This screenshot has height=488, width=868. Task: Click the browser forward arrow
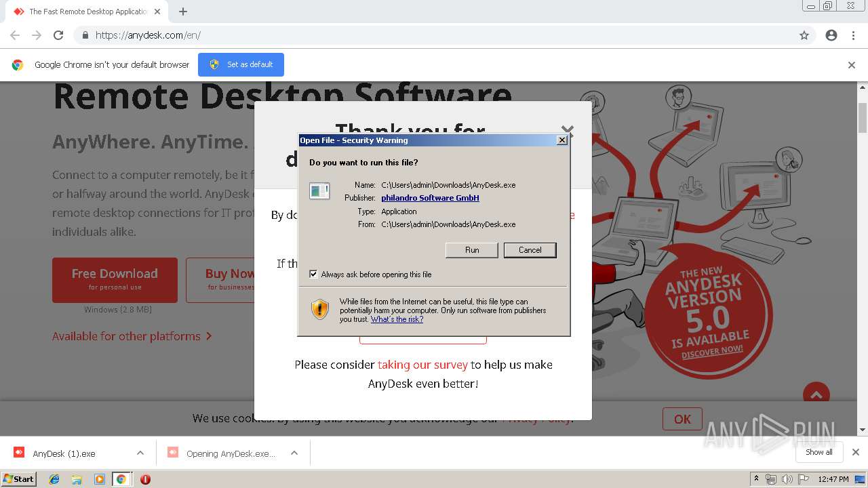coord(37,35)
